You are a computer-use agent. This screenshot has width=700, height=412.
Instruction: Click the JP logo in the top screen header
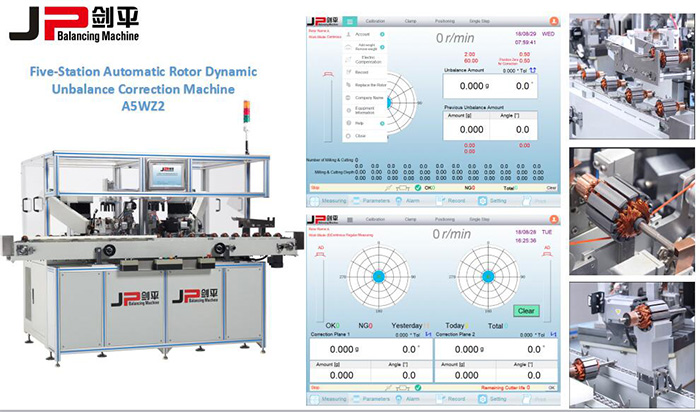(x=323, y=21)
